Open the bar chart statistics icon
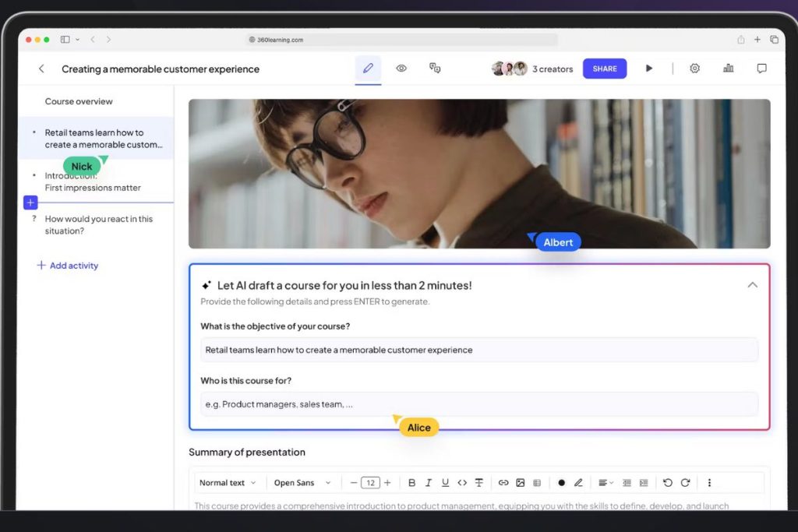The image size is (798, 532). click(729, 68)
